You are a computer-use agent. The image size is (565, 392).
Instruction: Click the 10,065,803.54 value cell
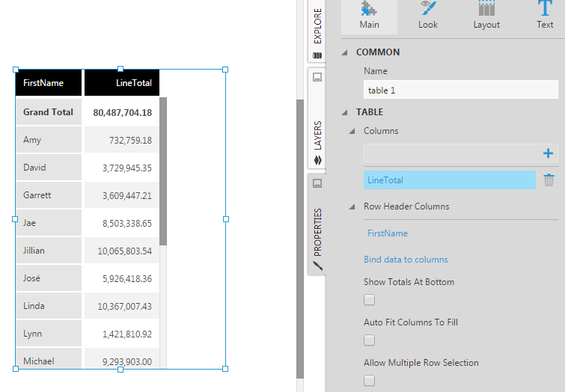coord(122,251)
